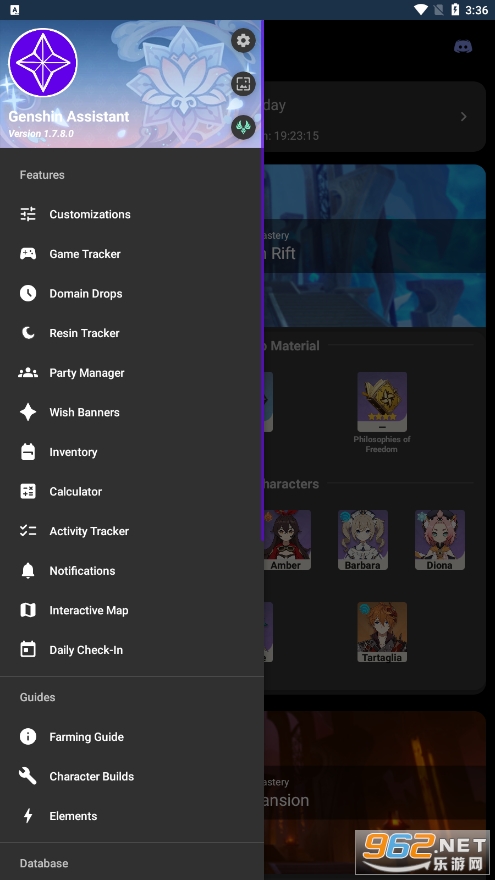495x880 pixels.
Task: Tap the Genshin Assistant title
Action: (68, 117)
